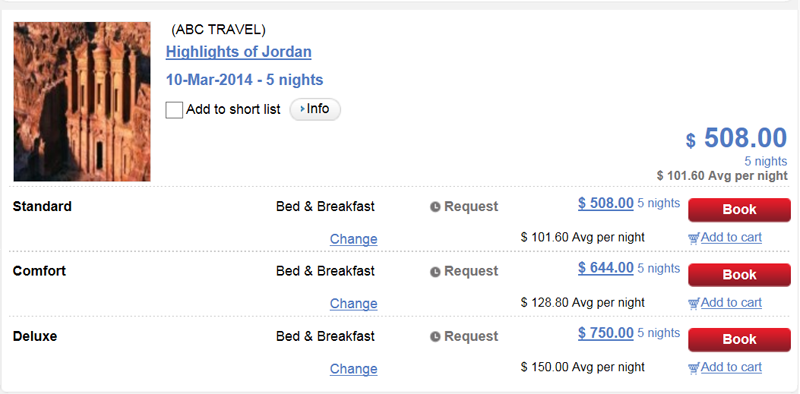The height and width of the screenshot is (394, 800).
Task: Change the Standard meal plan option
Action: click(354, 239)
